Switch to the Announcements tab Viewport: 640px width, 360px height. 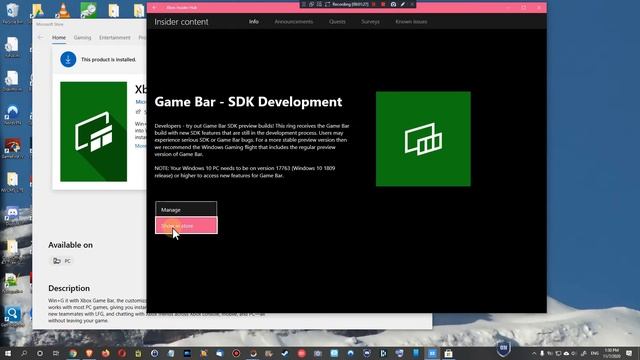[x=293, y=22]
